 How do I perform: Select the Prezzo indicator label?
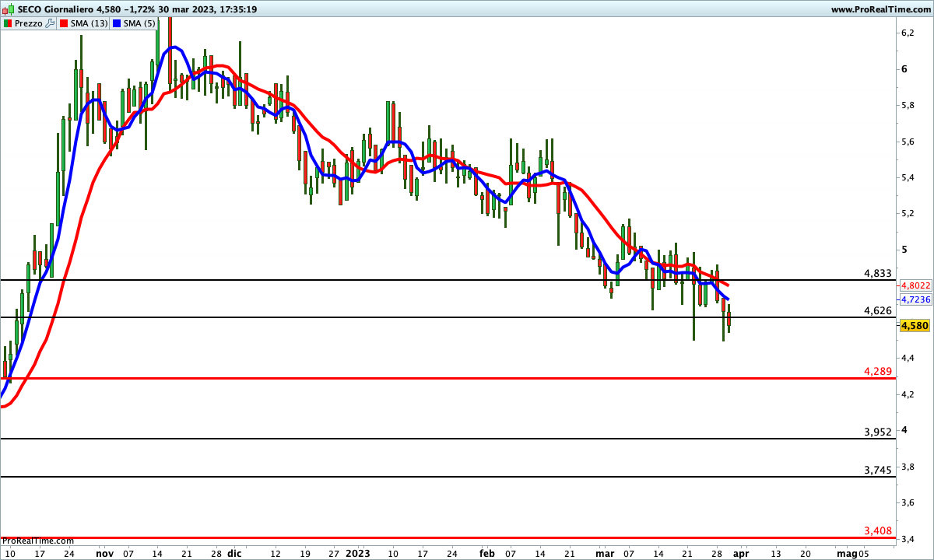29,23
